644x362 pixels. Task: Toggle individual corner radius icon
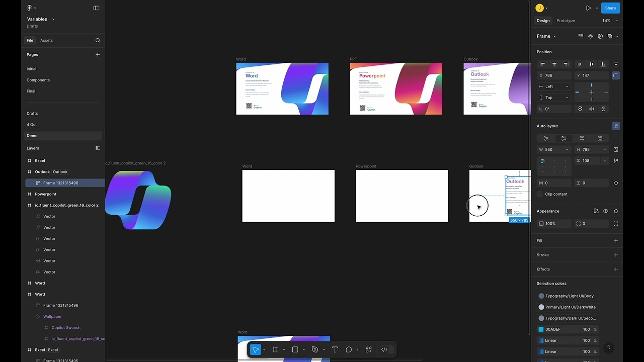(616, 224)
